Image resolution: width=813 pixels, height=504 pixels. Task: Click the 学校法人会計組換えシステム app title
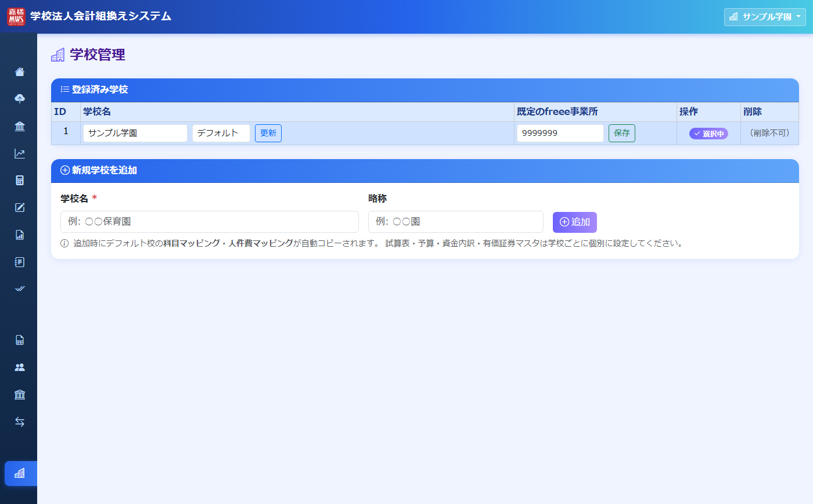(x=101, y=16)
